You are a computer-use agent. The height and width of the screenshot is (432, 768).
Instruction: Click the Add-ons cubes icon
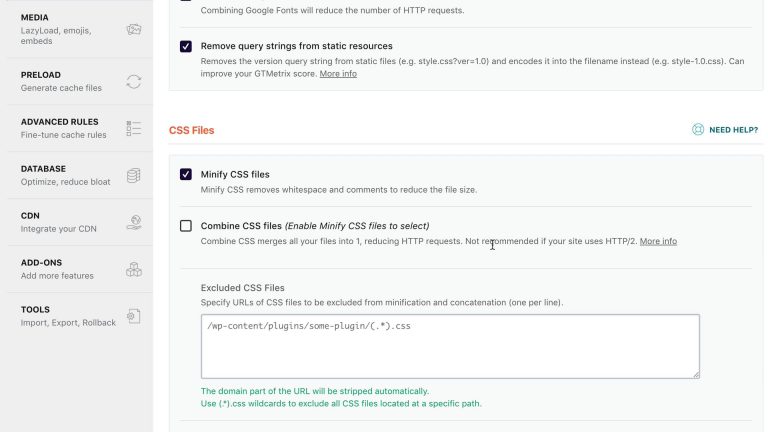[x=134, y=269]
